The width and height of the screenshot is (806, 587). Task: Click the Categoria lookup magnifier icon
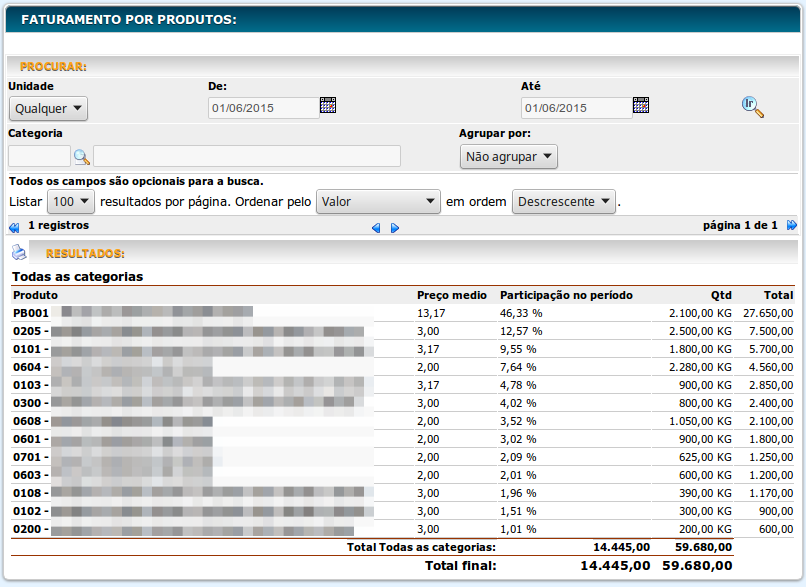[82, 156]
